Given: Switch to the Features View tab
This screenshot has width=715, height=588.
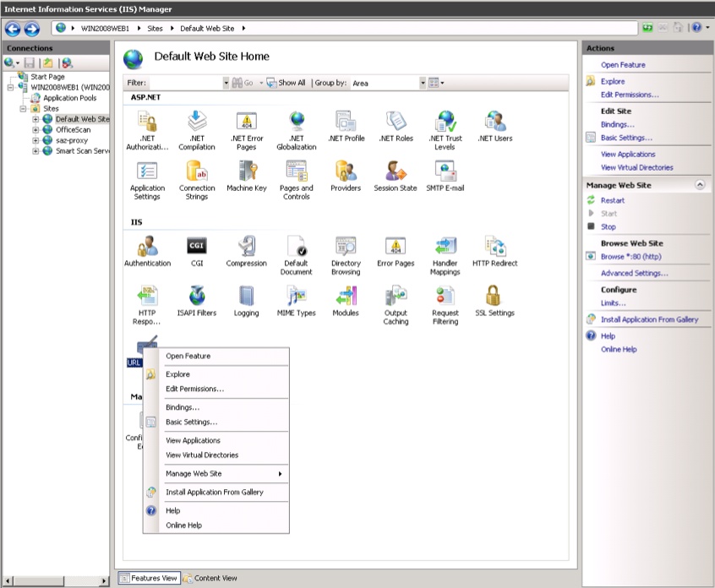Looking at the screenshot, I should coord(149,578).
